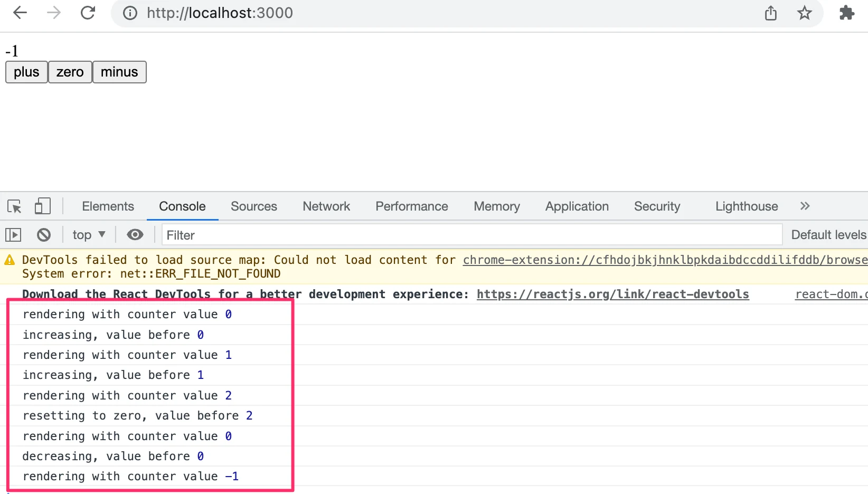Show the console sidebar
This screenshot has height=494, width=868.
(13, 235)
